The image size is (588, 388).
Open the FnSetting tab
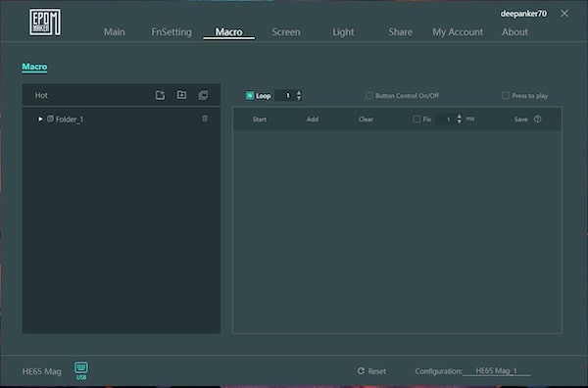point(171,32)
